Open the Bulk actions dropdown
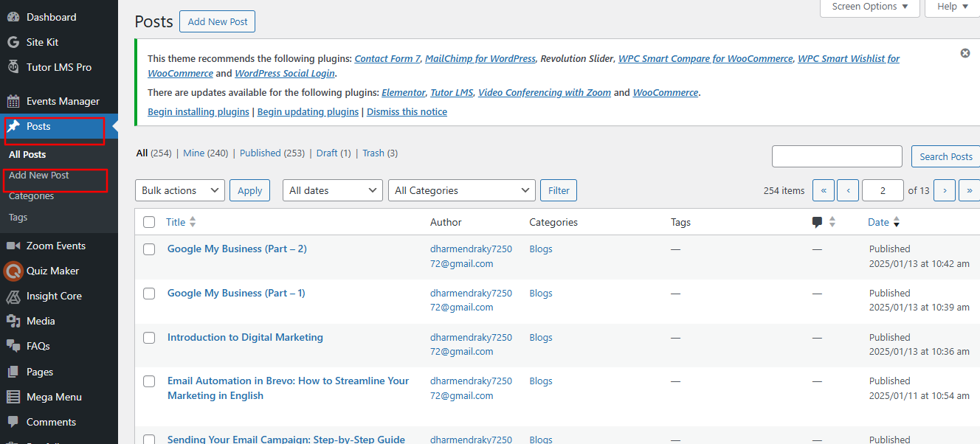The image size is (980, 444). pyautogui.click(x=180, y=190)
